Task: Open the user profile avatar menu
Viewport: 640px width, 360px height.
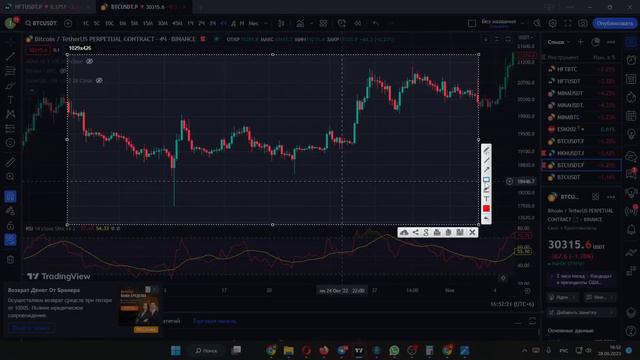Action: (11, 23)
